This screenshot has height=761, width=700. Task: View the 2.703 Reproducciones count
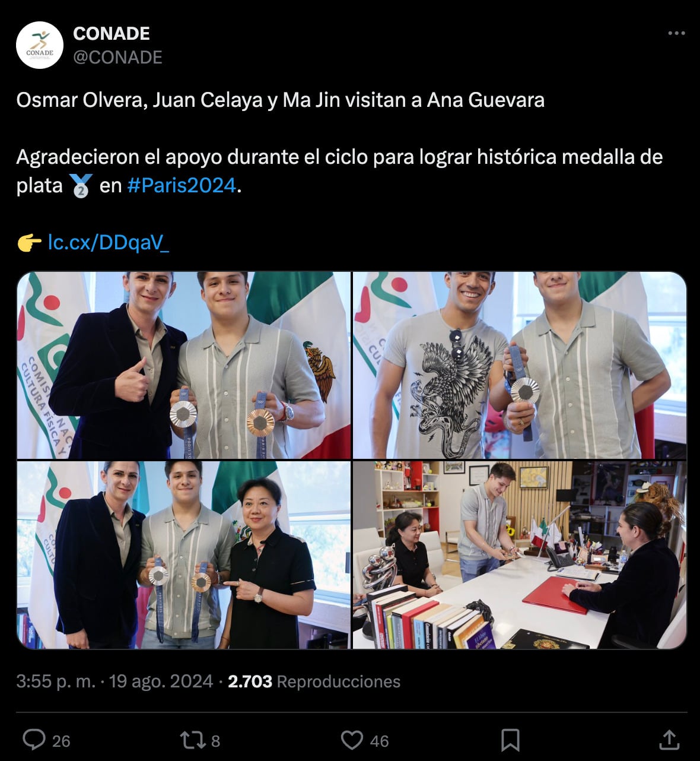click(314, 681)
